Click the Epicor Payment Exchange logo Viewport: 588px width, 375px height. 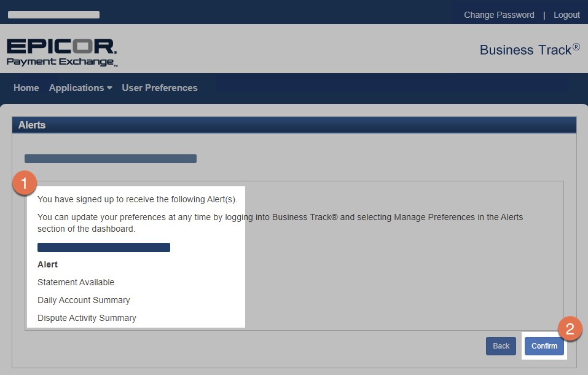point(61,52)
